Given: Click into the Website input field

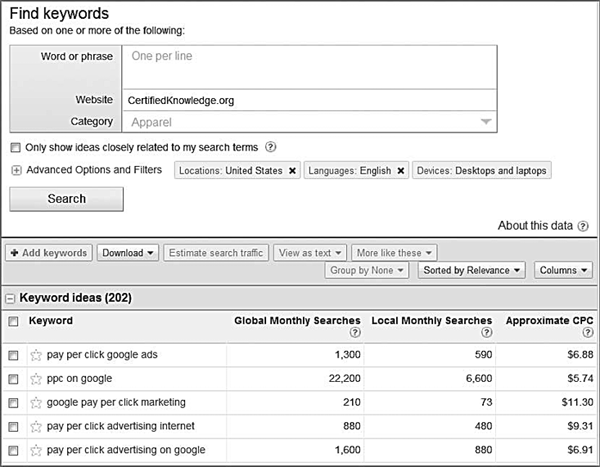Looking at the screenshot, I should (x=310, y=100).
